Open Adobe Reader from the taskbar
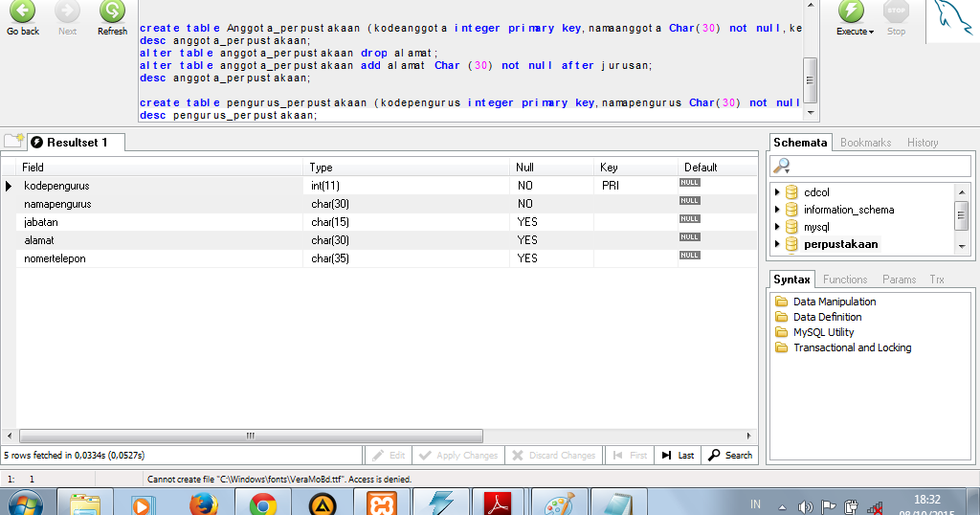This screenshot has height=515, width=980. click(498, 504)
